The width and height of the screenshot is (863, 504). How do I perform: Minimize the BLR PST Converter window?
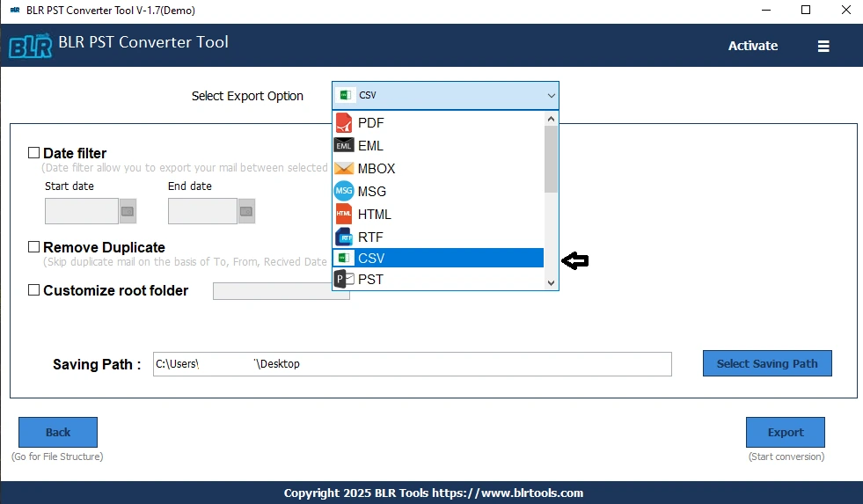click(x=765, y=10)
